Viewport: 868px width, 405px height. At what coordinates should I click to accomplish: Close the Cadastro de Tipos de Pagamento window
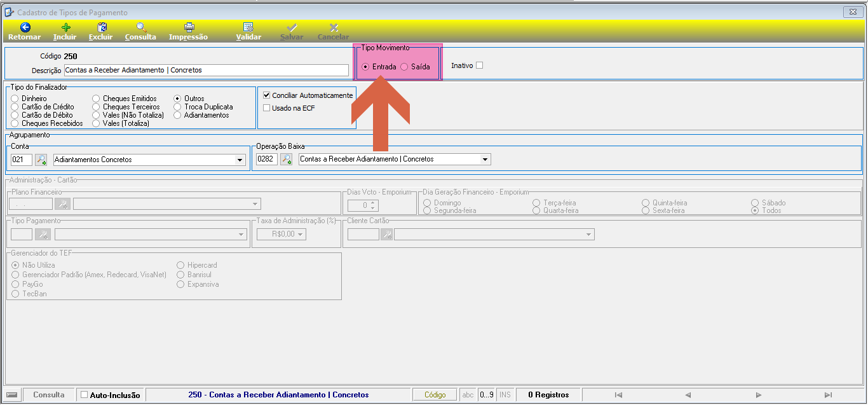(852, 12)
